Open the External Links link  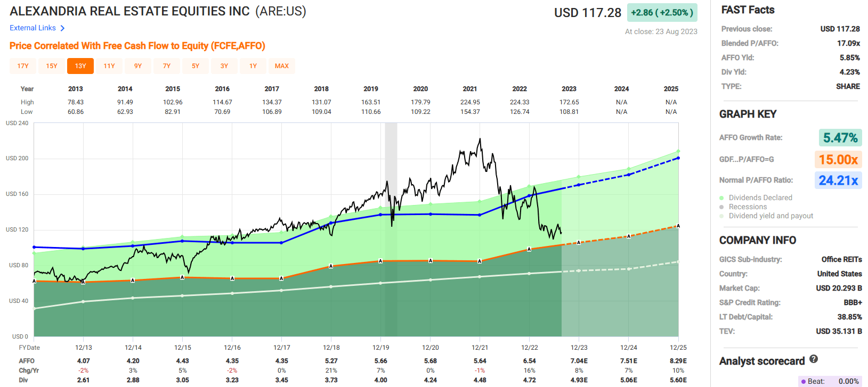(33, 28)
